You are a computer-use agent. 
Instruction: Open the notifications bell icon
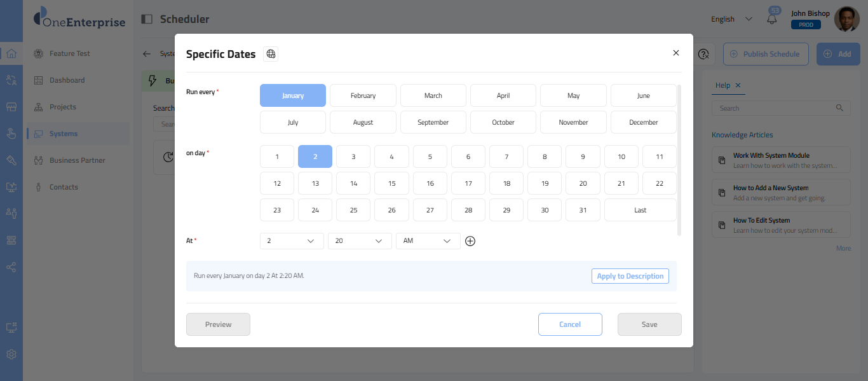point(772,19)
